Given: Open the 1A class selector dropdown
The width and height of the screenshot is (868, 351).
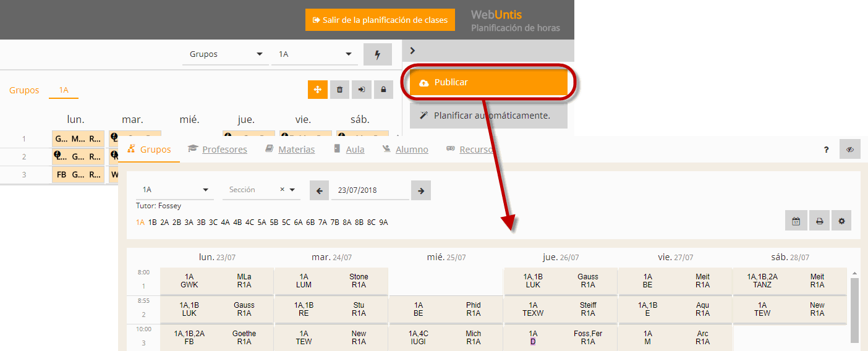Looking at the screenshot, I should [x=175, y=190].
